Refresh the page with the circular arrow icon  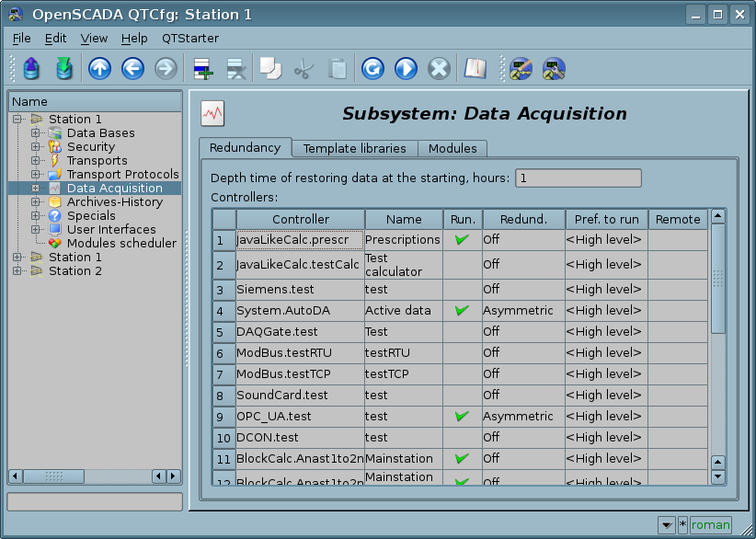coord(372,68)
